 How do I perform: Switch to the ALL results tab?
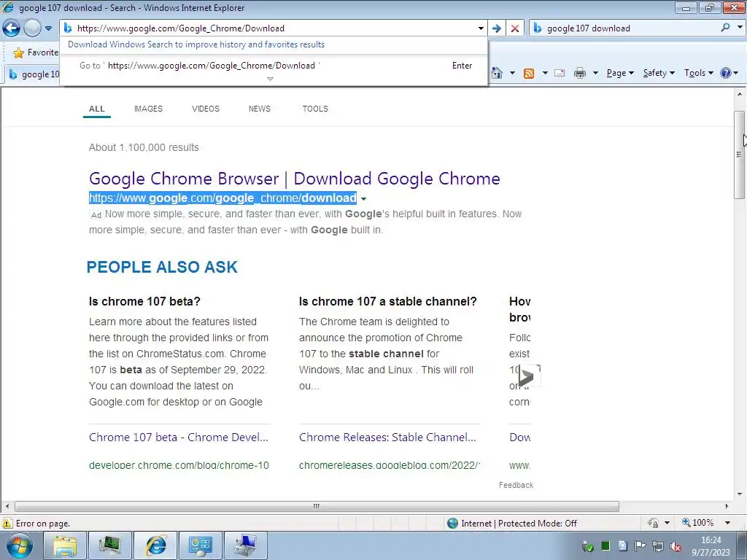pyautogui.click(x=97, y=109)
